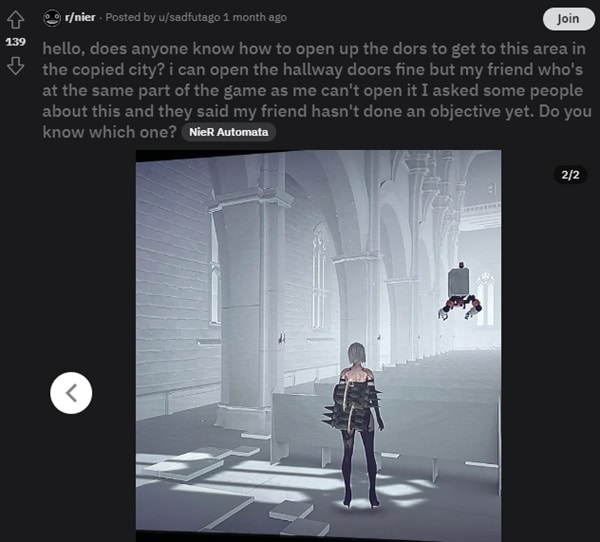
Task: Click the spiked black bag on the character
Action: 352,406
